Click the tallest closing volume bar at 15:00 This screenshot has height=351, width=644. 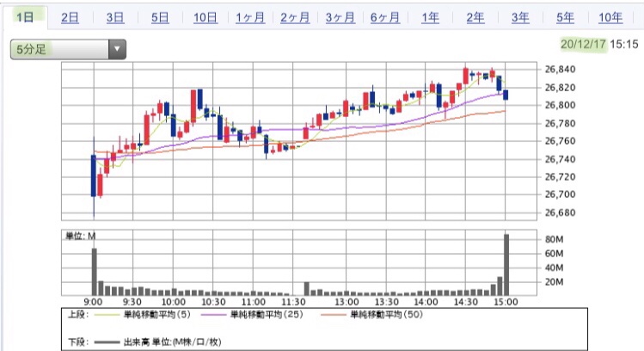[x=506, y=265]
